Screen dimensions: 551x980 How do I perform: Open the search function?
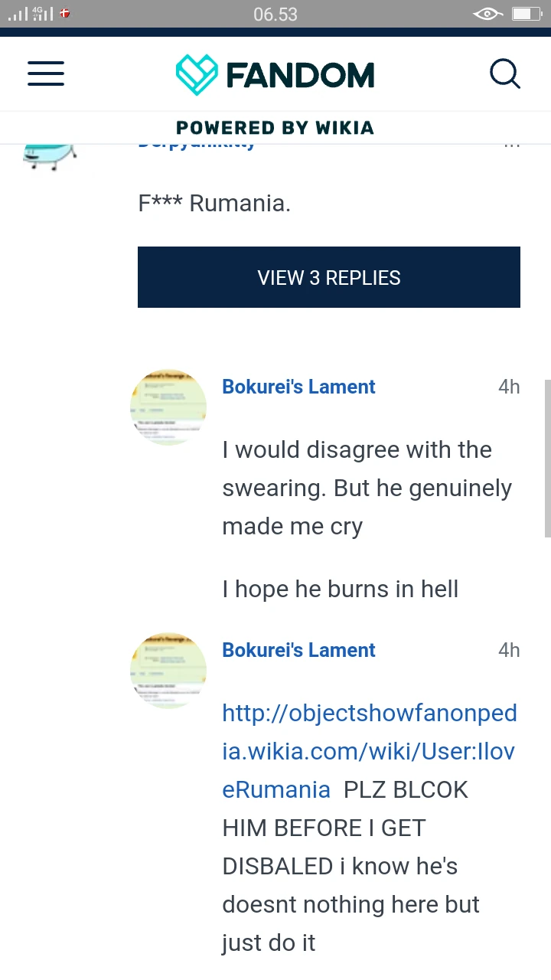(x=505, y=73)
